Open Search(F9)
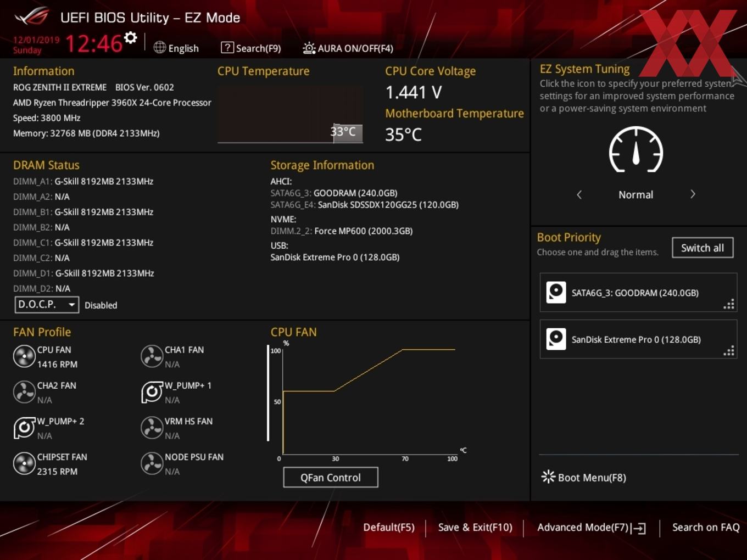This screenshot has width=747, height=560. 251,48
